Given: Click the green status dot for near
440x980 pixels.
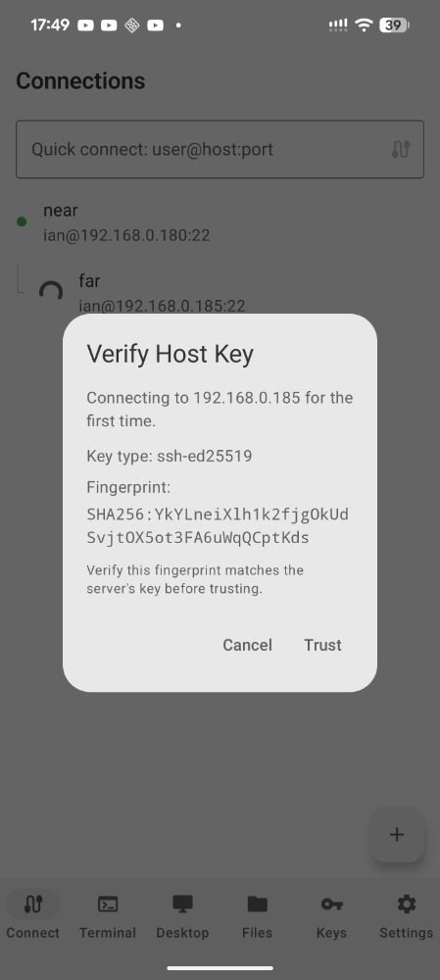Looking at the screenshot, I should click(22, 221).
